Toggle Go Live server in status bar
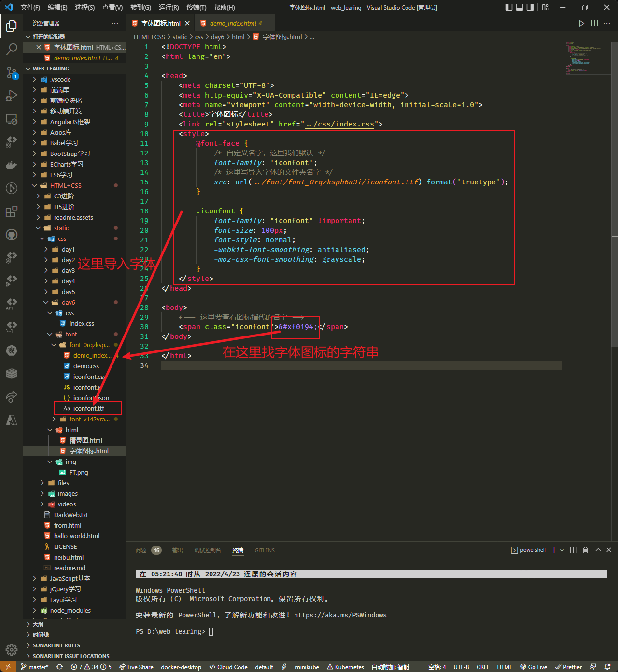The width and height of the screenshot is (618, 672). tap(534, 667)
